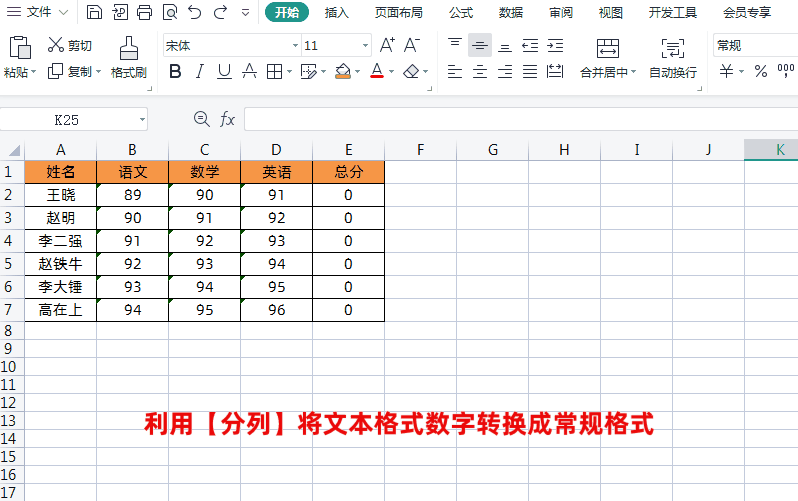Screen dimensions: 798x501
Task: Click Merge and Center 合并居中 icon
Action: 608,48
